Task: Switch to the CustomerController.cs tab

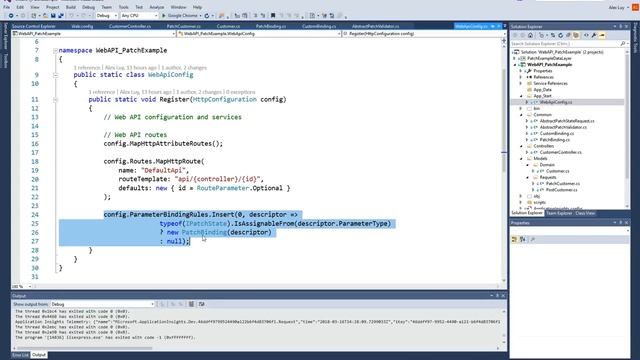Action: [x=130, y=26]
